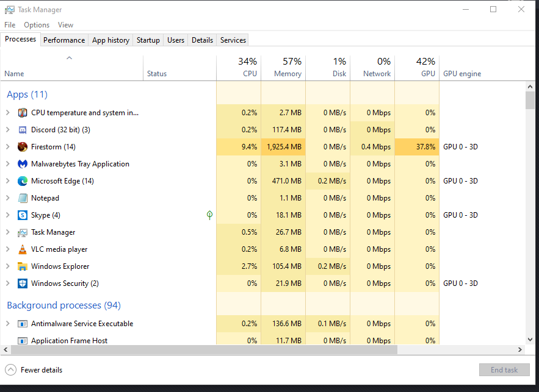This screenshot has width=539, height=392.
Task: Click the Malwarebytes Tray Application icon
Action: coord(23,164)
